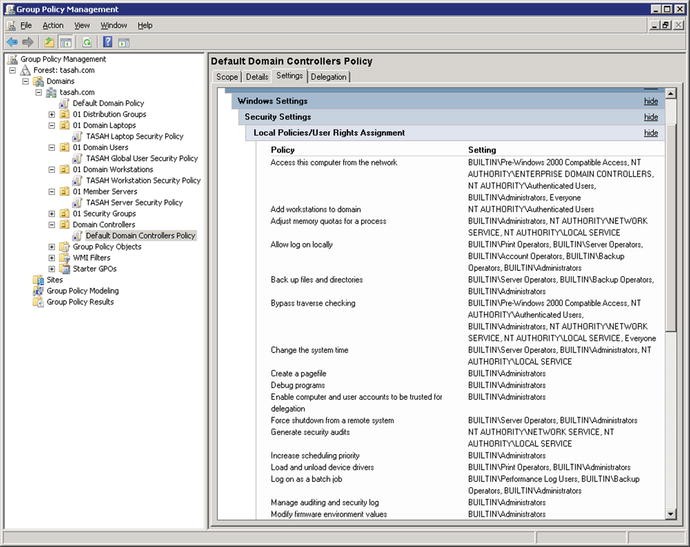The height and width of the screenshot is (547, 690).
Task: Select the 01 Member Servers tree item
Action: pos(105,191)
